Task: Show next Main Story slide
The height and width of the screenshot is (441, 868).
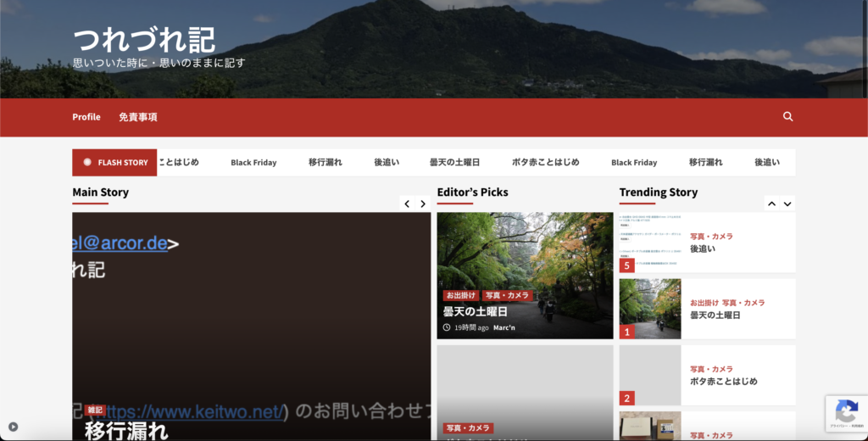Action: pyautogui.click(x=423, y=204)
